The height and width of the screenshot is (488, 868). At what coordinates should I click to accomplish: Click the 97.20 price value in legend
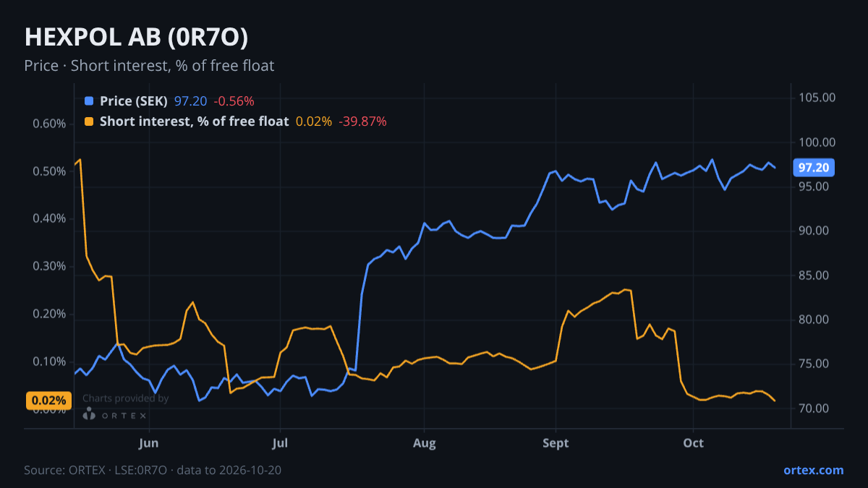[190, 101]
